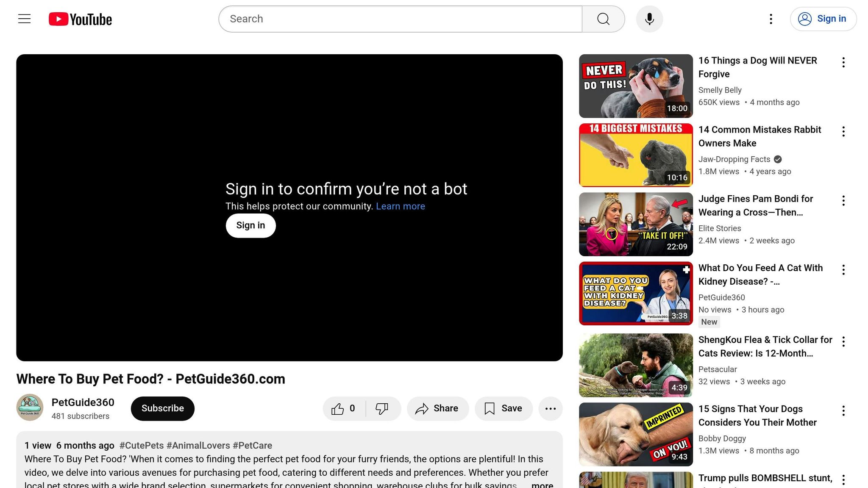868x488 pixels.
Task: Click 'Jaw-Dropping Facts' channel name
Action: tap(734, 159)
